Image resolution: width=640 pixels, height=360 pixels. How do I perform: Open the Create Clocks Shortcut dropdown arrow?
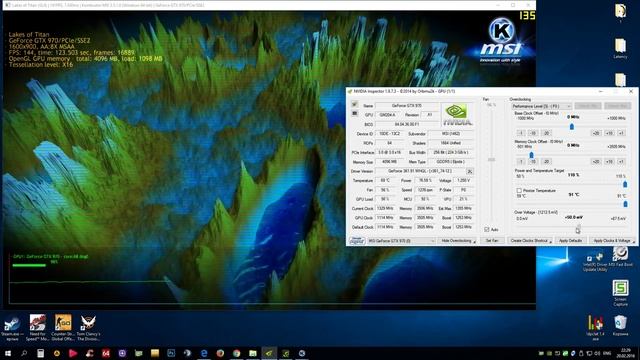(x=551, y=241)
